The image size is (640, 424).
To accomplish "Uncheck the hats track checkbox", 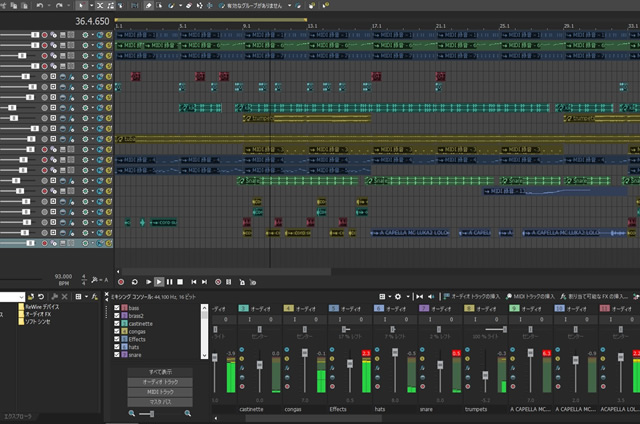I will (117, 346).
